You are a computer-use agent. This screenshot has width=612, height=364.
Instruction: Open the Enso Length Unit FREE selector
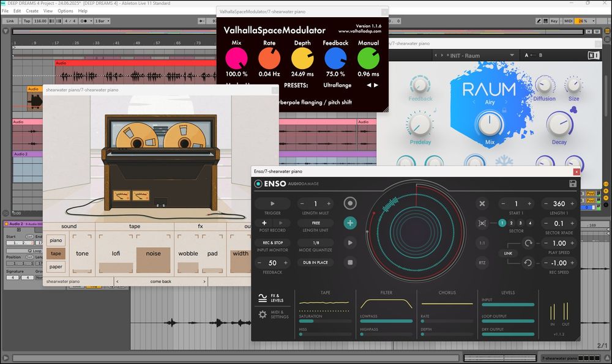click(x=316, y=223)
